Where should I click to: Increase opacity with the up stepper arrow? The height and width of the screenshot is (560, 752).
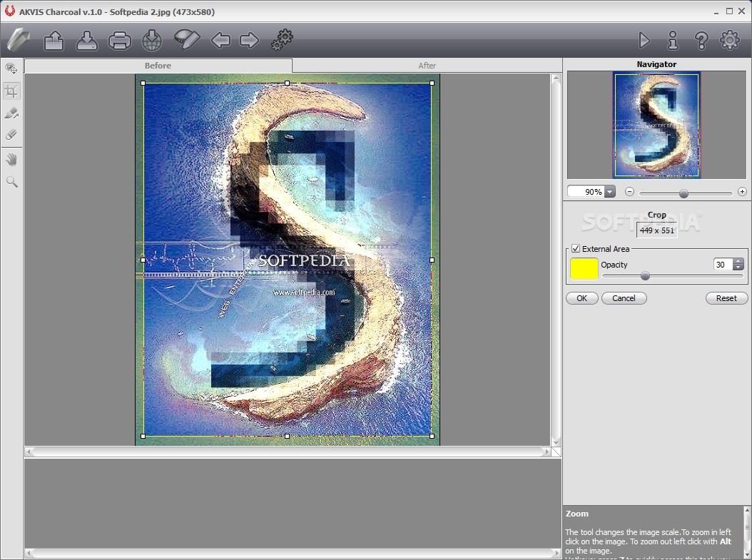coord(738,261)
